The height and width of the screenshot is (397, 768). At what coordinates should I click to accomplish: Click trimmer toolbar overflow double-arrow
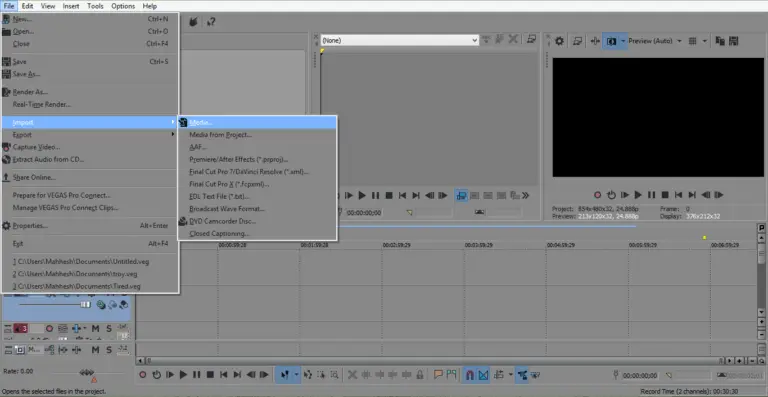pyautogui.click(x=526, y=195)
